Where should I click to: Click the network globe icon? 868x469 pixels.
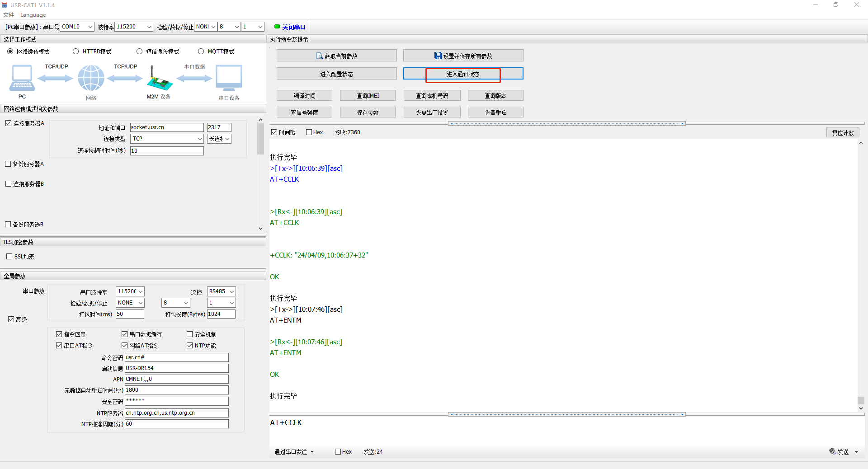(x=91, y=78)
